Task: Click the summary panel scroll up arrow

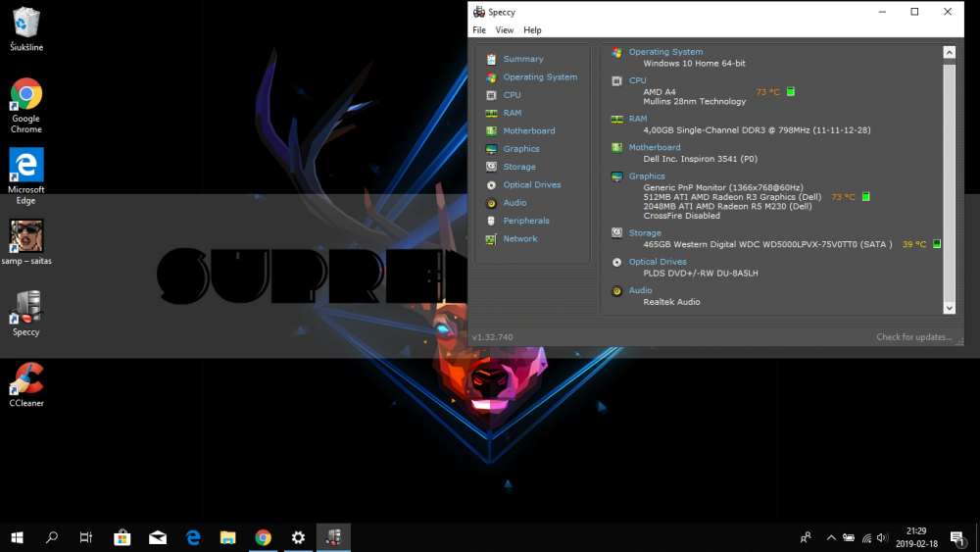Action: tap(950, 53)
